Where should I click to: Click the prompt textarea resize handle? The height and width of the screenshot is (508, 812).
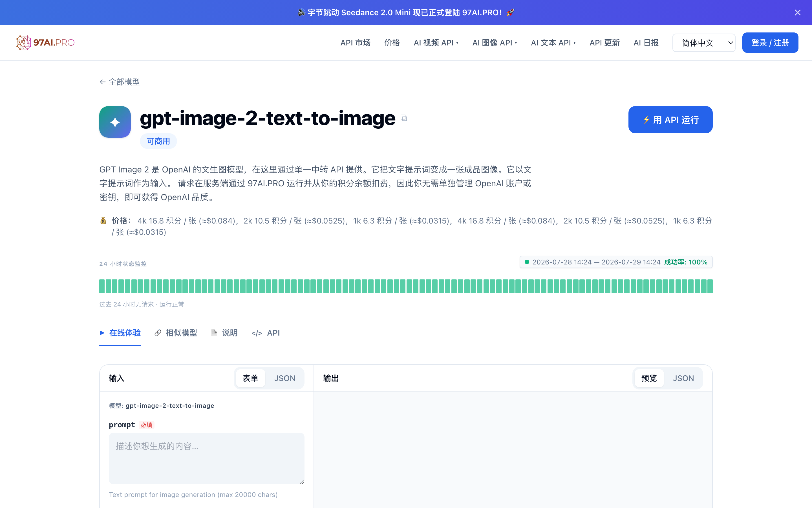302,481
